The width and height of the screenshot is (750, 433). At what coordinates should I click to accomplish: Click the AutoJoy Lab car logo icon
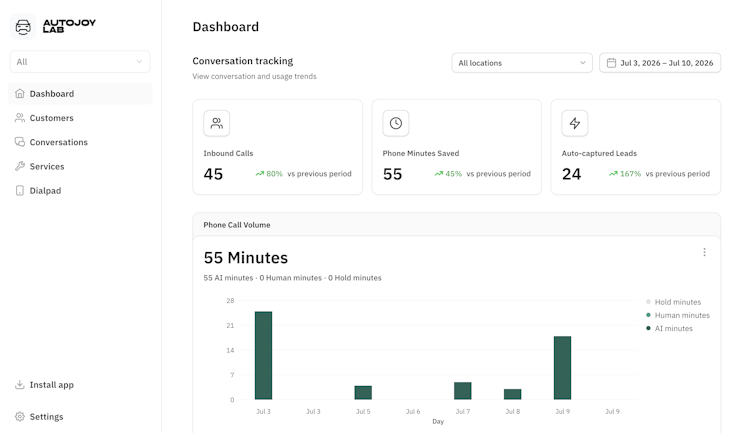23,26
